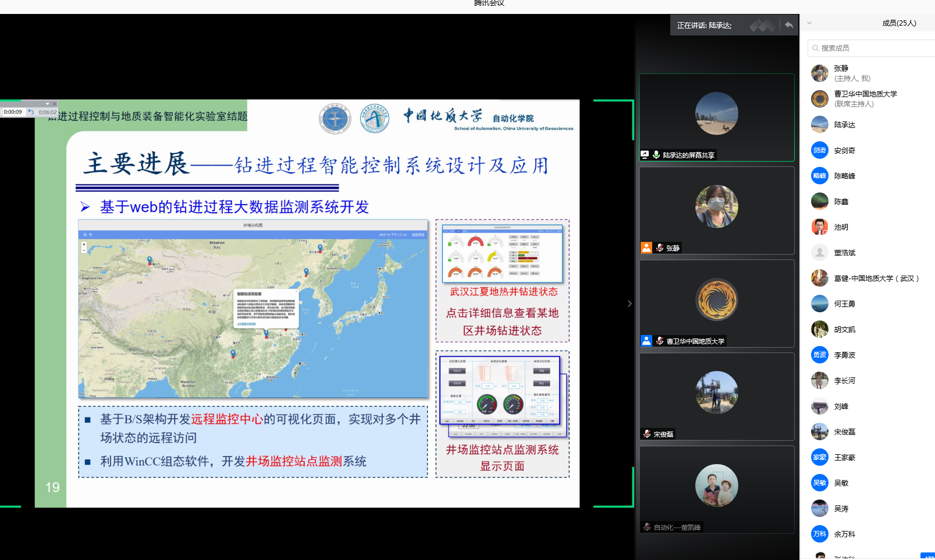Click the green microphone icon on 陆承达's tile
935x560 pixels.
point(656,155)
